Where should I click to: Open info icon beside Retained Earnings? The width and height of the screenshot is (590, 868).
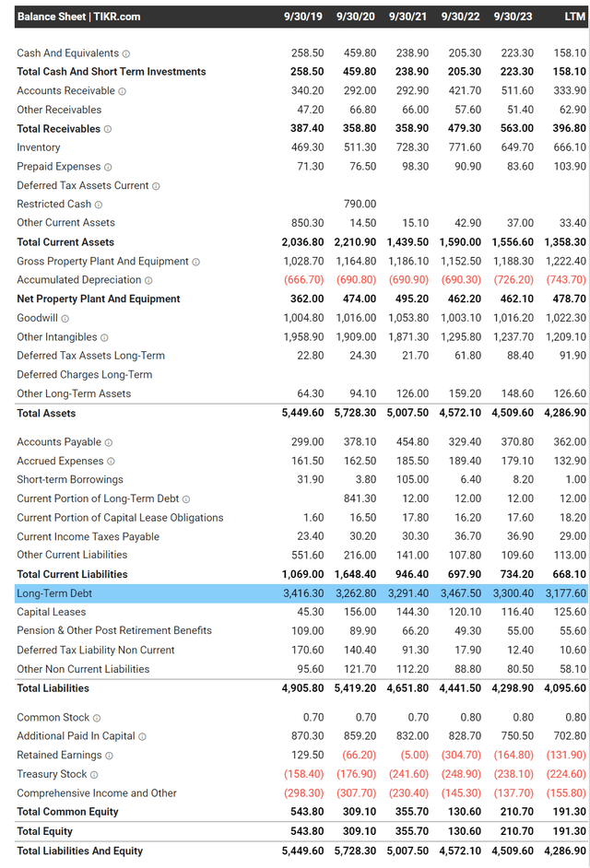point(109,756)
